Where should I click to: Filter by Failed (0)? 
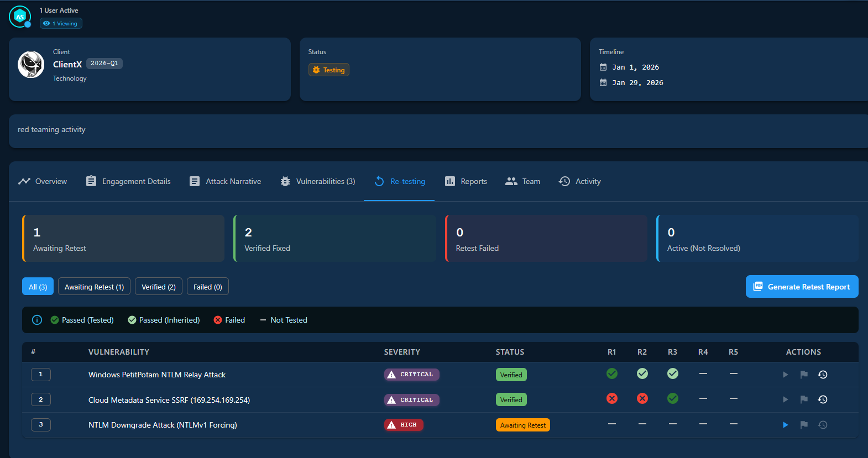pos(208,287)
